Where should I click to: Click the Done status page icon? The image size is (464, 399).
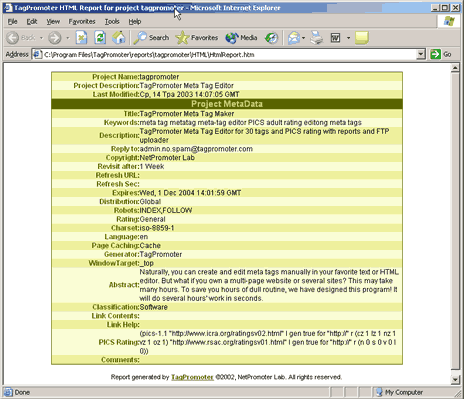coord(8,392)
